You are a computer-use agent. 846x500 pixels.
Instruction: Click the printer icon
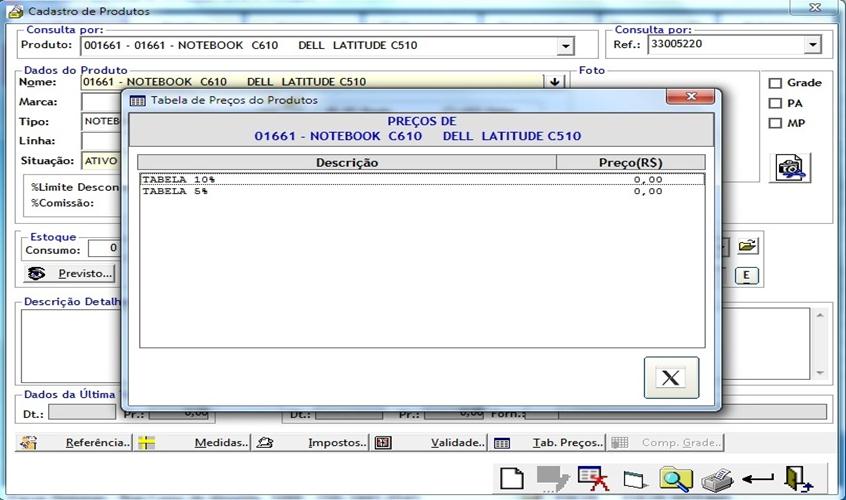(x=717, y=480)
